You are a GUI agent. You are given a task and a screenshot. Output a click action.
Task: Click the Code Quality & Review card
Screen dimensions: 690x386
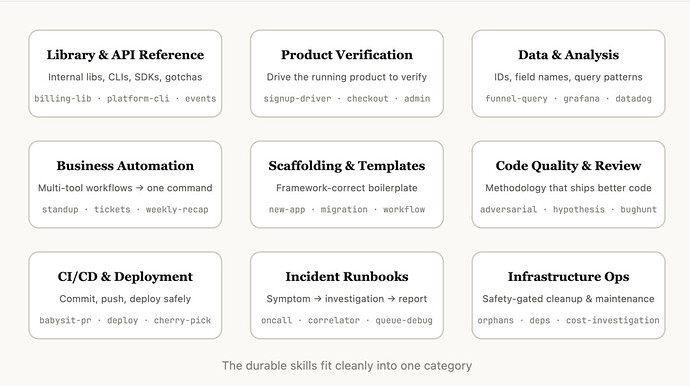click(568, 184)
